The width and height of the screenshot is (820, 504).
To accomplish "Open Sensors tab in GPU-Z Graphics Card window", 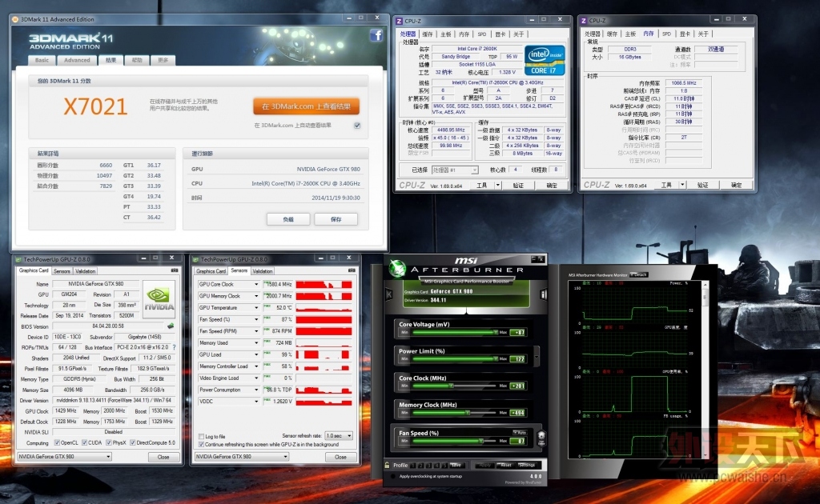I will pyautogui.click(x=62, y=271).
